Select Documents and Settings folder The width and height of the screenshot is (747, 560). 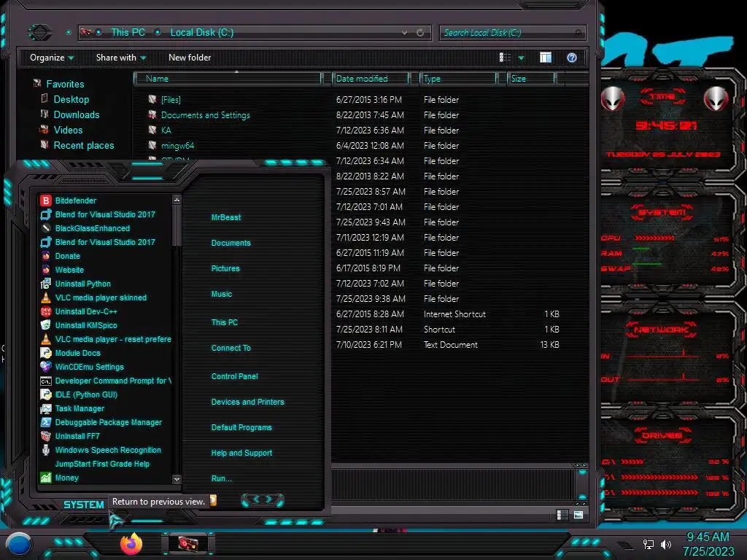[352, 114]
